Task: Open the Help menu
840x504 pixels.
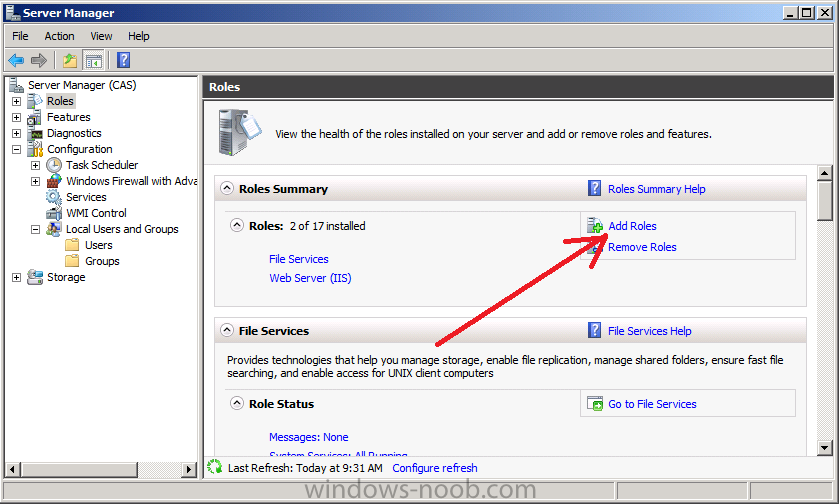Action: coord(139,36)
